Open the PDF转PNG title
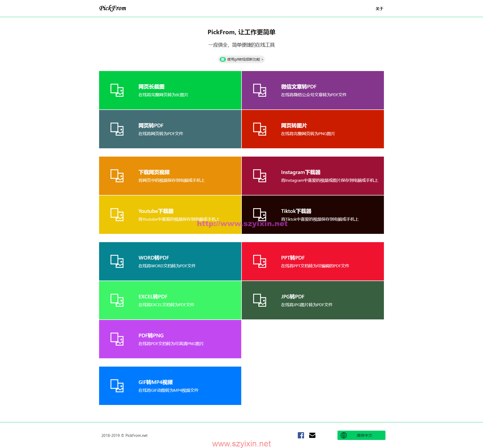Image resolution: width=483 pixels, height=448 pixels. tap(151, 335)
